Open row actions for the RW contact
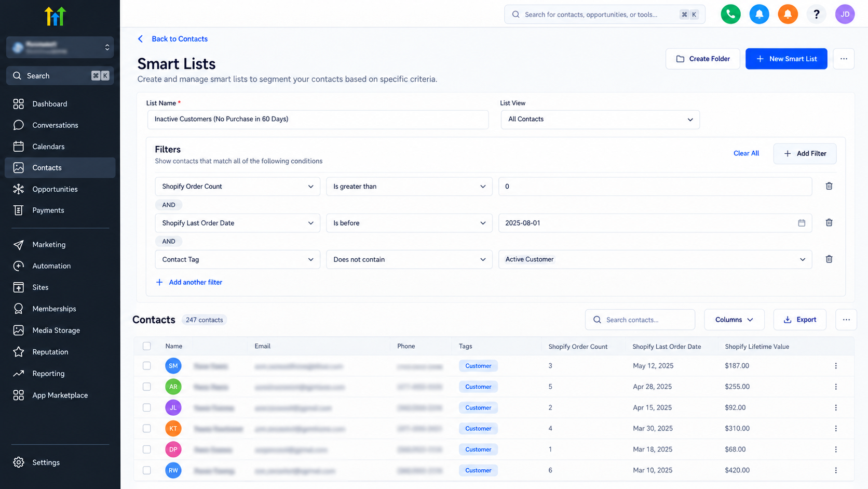Screen dimensions: 868x489 pos(836,470)
